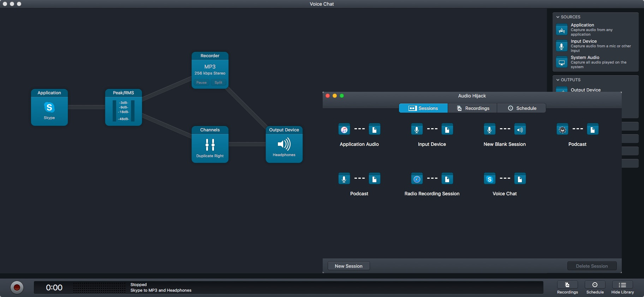Toggle the Pause button on Recorder block
This screenshot has height=297, width=644.
pyautogui.click(x=201, y=83)
